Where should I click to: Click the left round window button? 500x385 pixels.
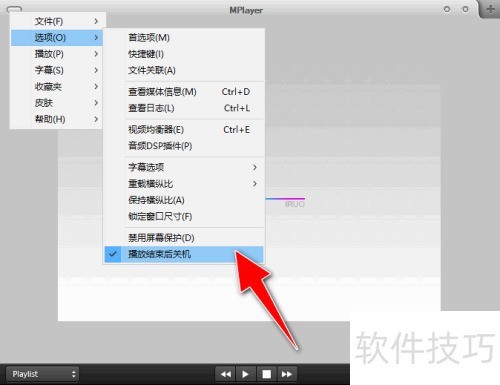[447, 10]
